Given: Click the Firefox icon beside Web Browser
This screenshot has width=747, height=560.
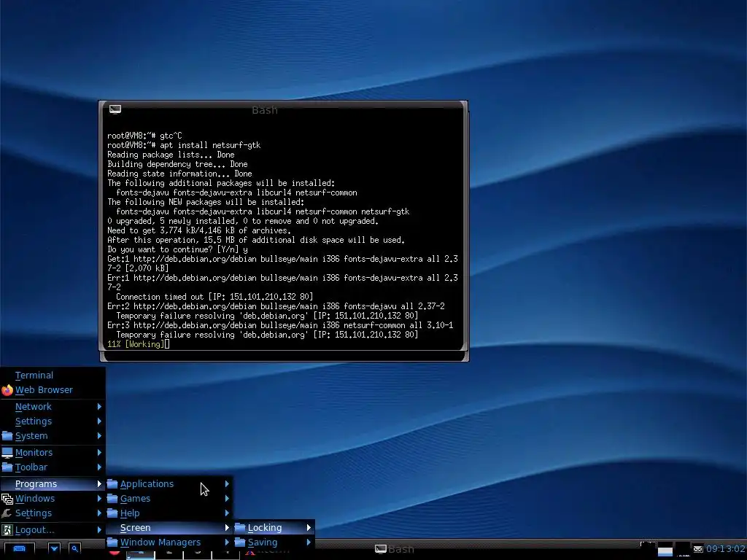Looking at the screenshot, I should (7, 390).
